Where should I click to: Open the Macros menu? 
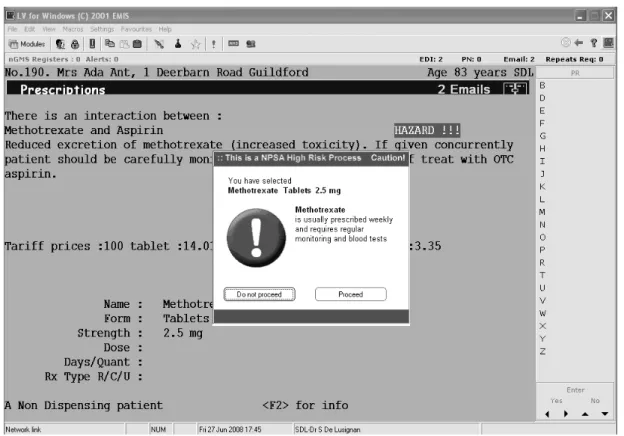click(x=73, y=29)
